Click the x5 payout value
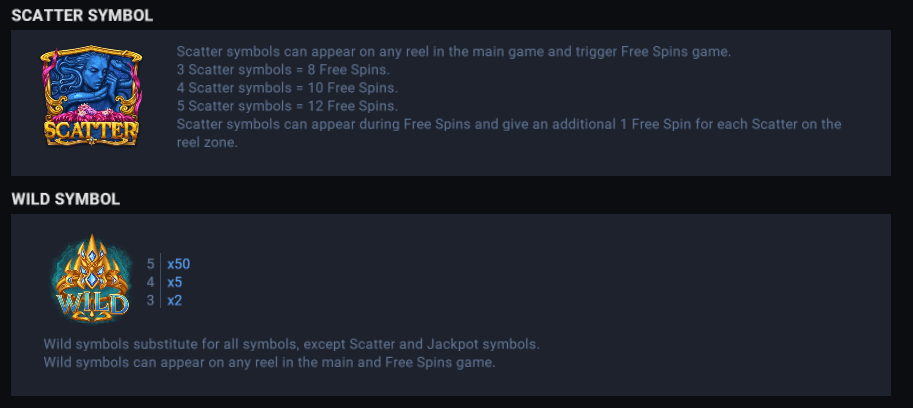The height and width of the screenshot is (408, 913). (x=174, y=282)
